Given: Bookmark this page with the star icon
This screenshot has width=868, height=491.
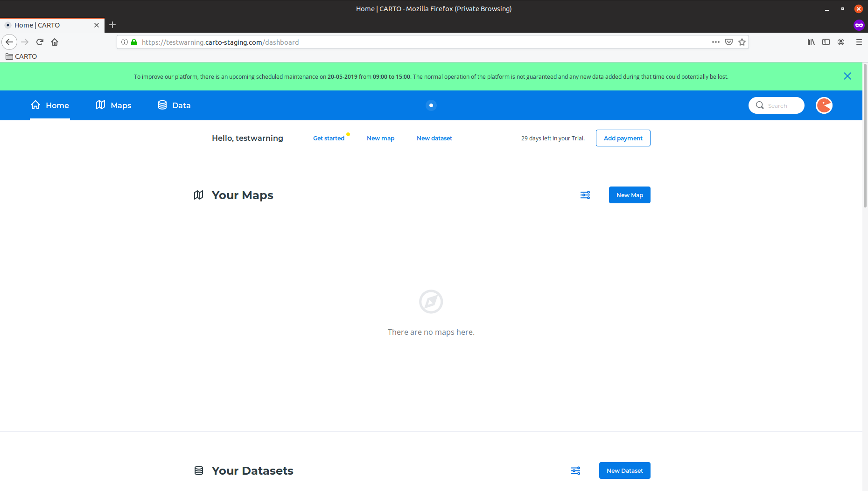Looking at the screenshot, I should click(742, 42).
